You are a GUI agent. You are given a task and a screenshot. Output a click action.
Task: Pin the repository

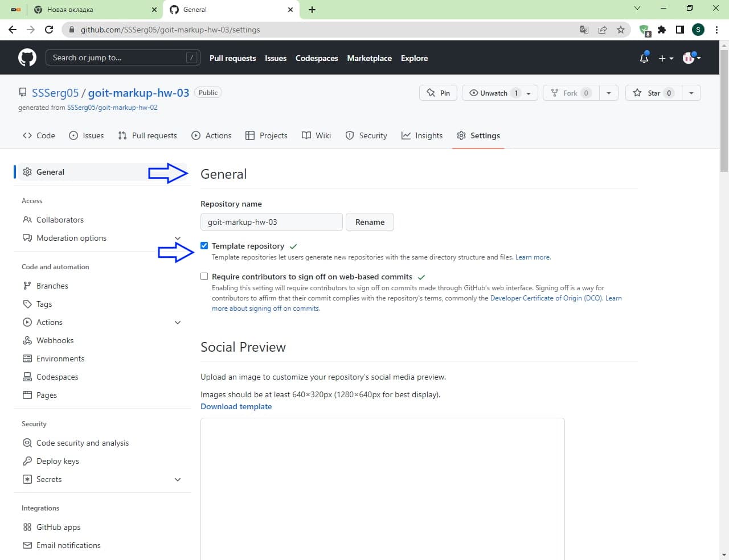(x=438, y=93)
